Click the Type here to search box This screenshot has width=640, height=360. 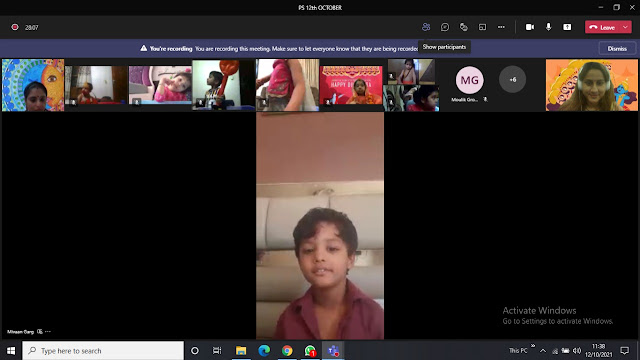[x=103, y=351]
